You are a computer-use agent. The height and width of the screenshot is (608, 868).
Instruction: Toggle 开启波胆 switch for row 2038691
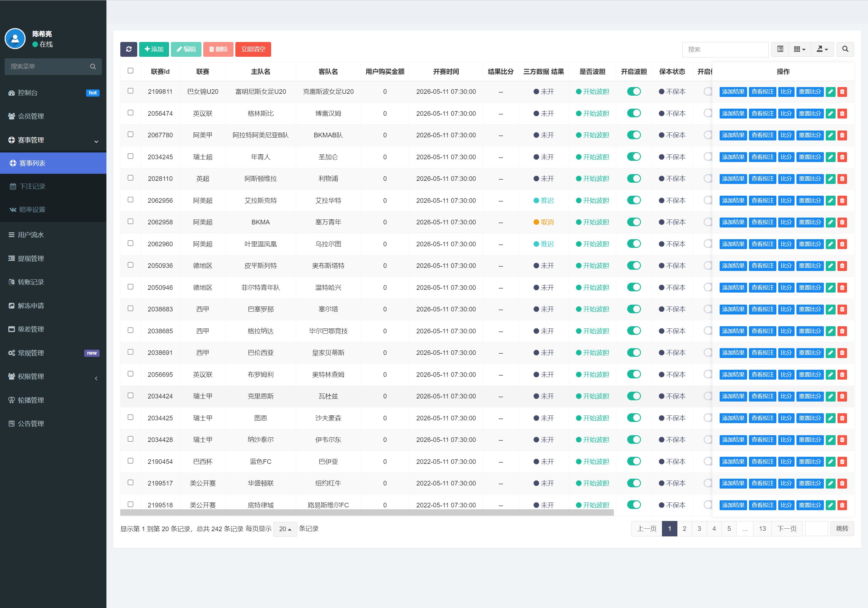[x=634, y=353]
